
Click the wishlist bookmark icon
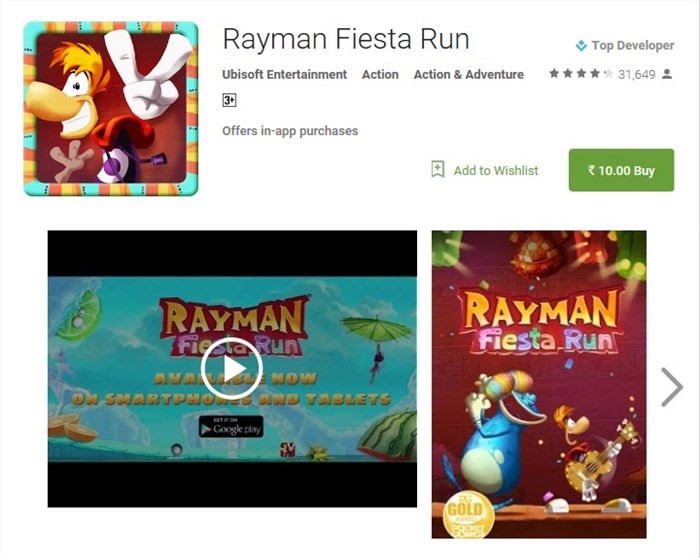click(438, 170)
